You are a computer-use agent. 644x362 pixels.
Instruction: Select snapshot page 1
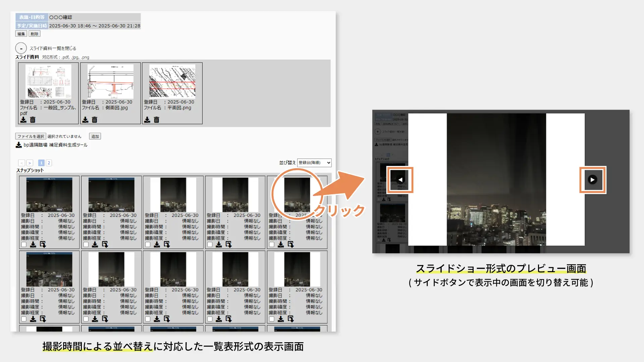coord(41,163)
